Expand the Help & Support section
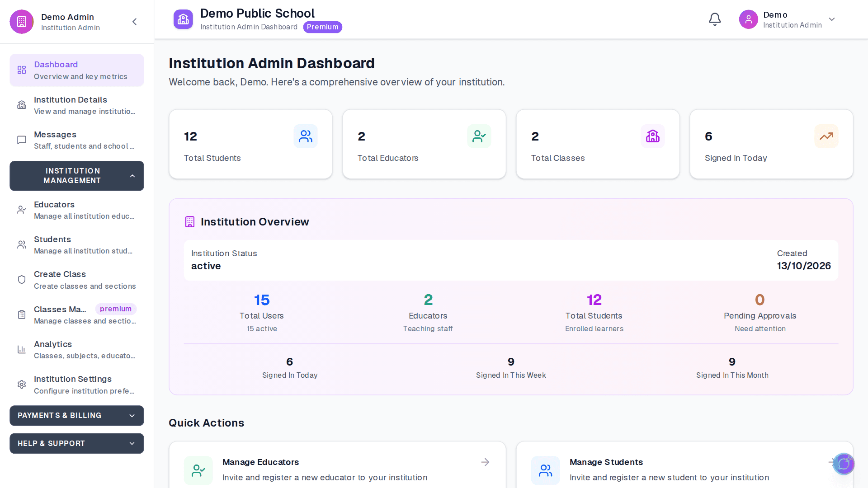 [77, 444]
